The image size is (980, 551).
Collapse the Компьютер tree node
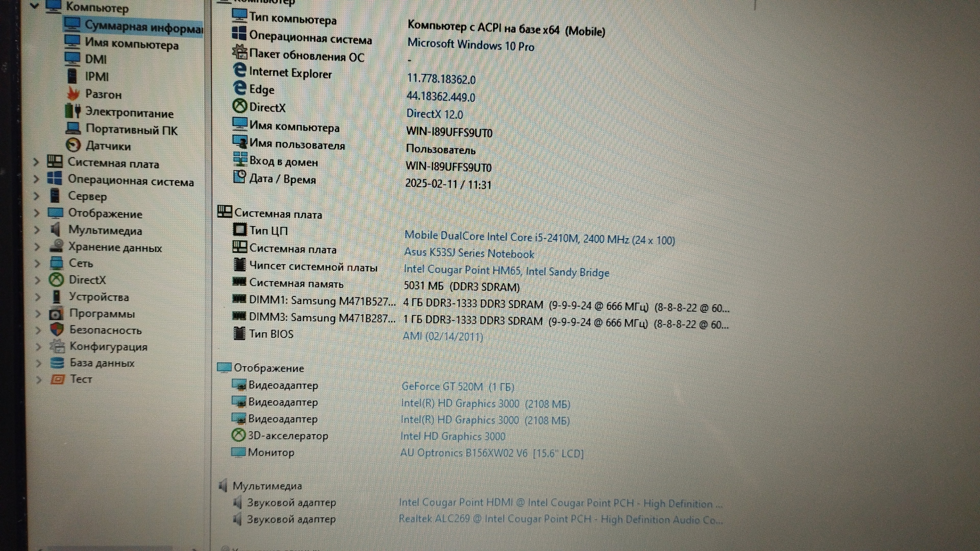point(35,6)
